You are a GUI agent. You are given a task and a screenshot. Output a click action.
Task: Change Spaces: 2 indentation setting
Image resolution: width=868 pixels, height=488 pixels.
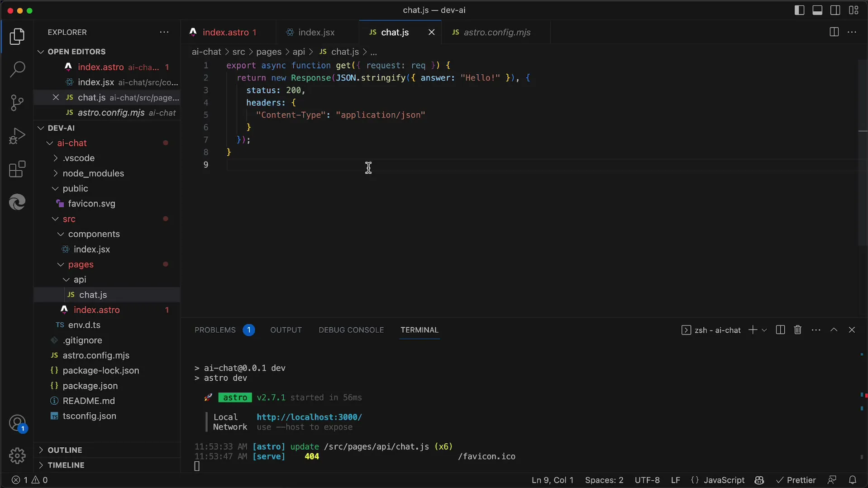point(604,480)
